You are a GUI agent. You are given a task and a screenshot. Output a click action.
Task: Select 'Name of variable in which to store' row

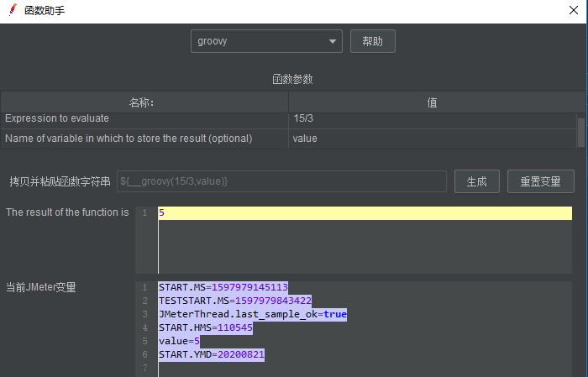pyautogui.click(x=144, y=139)
